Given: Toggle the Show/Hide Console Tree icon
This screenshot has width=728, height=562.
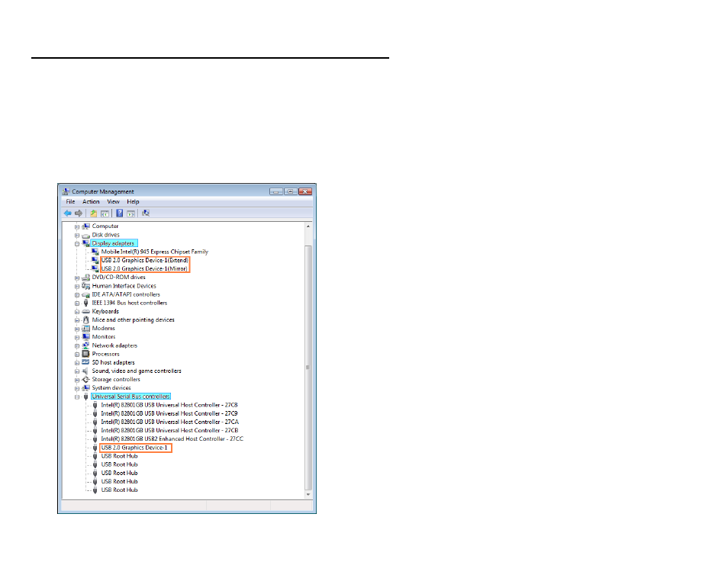Looking at the screenshot, I should pyautogui.click(x=105, y=214).
